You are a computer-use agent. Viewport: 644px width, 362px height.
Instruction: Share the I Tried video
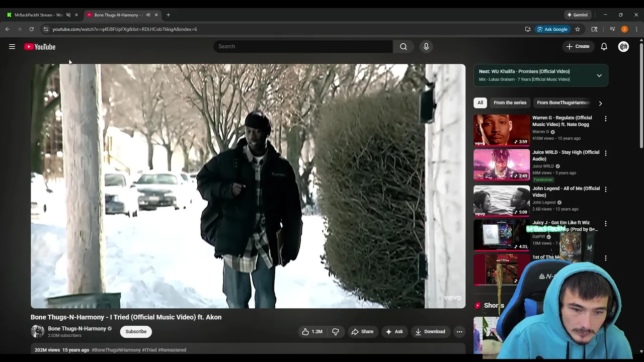click(363, 332)
